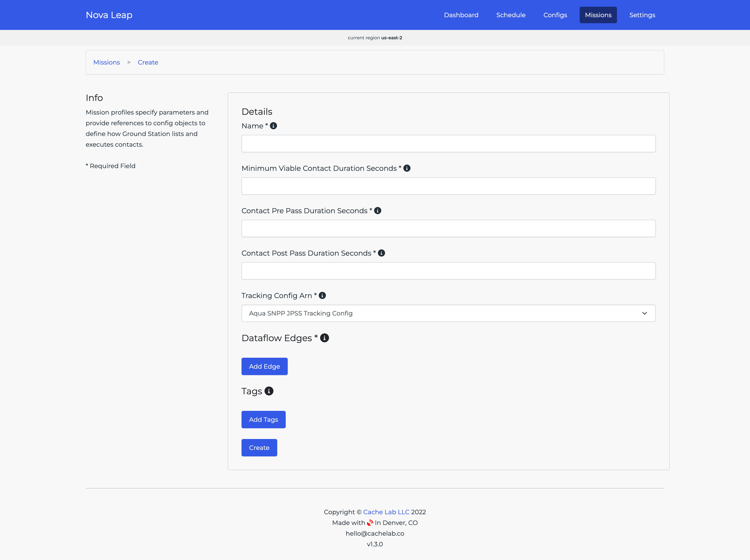Open Settings in the navbar
750x560 pixels.
[642, 15]
